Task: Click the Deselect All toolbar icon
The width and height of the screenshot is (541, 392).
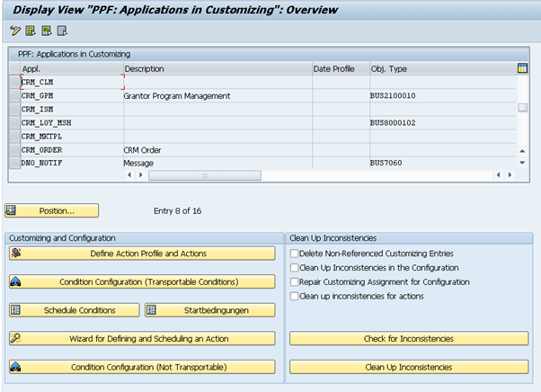Action: [x=61, y=31]
